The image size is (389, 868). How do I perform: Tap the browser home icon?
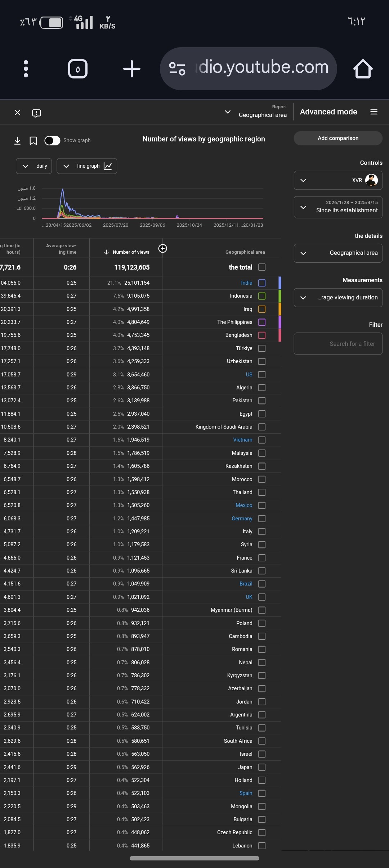pos(363,69)
